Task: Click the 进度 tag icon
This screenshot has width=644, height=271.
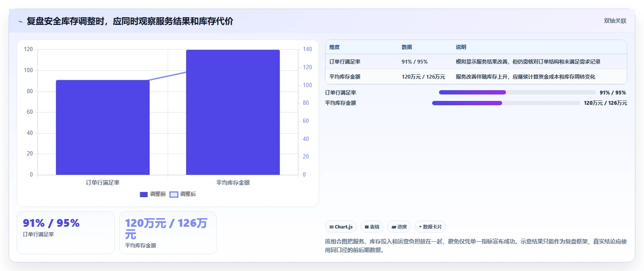Action: [x=394, y=227]
